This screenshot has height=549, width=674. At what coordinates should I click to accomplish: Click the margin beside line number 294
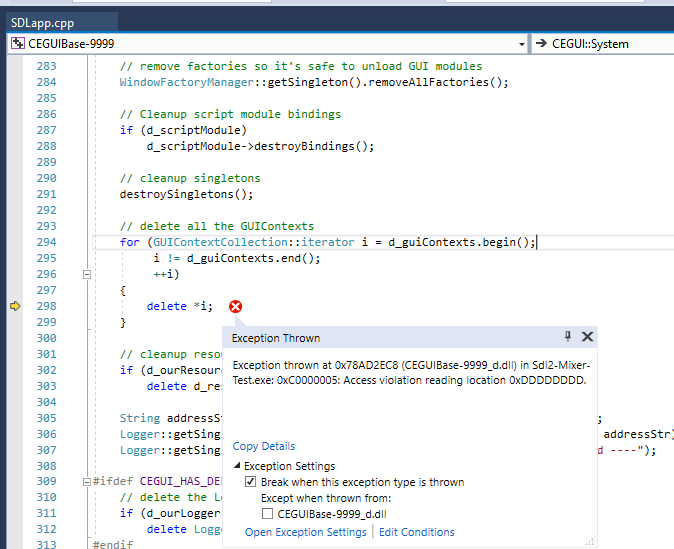(15, 242)
